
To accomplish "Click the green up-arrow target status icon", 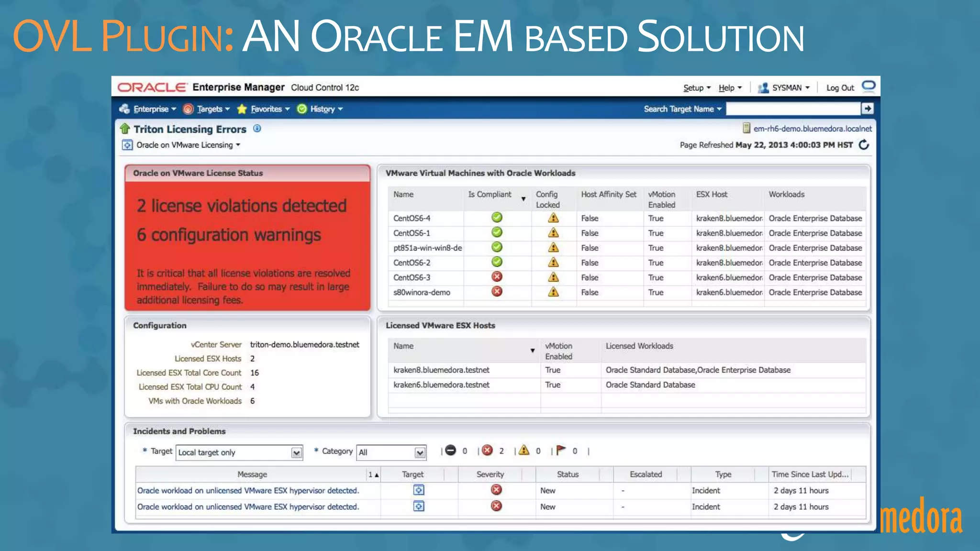I will pyautogui.click(x=125, y=129).
